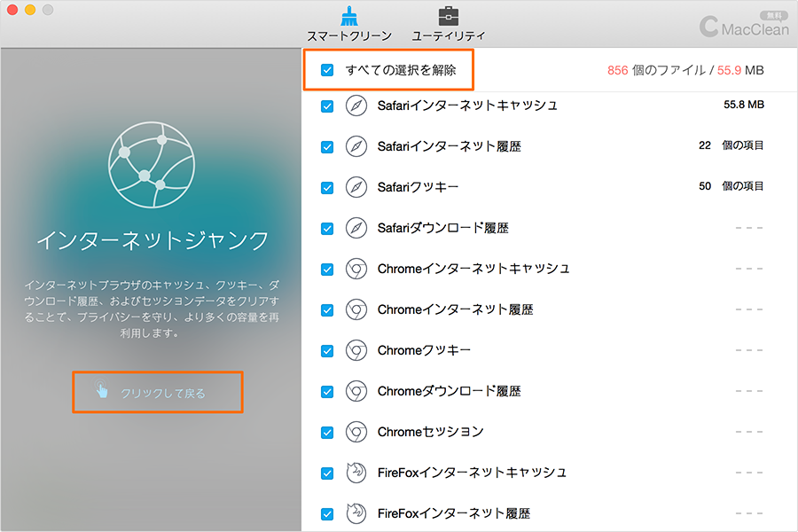Minimize the window with yellow button
Viewport: 798px width, 532px height.
(30, 10)
